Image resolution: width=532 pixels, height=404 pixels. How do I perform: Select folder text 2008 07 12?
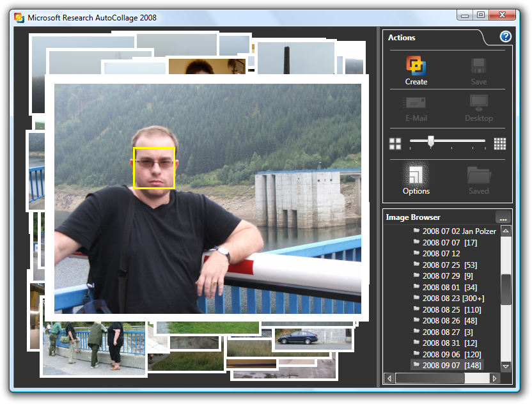click(x=441, y=253)
